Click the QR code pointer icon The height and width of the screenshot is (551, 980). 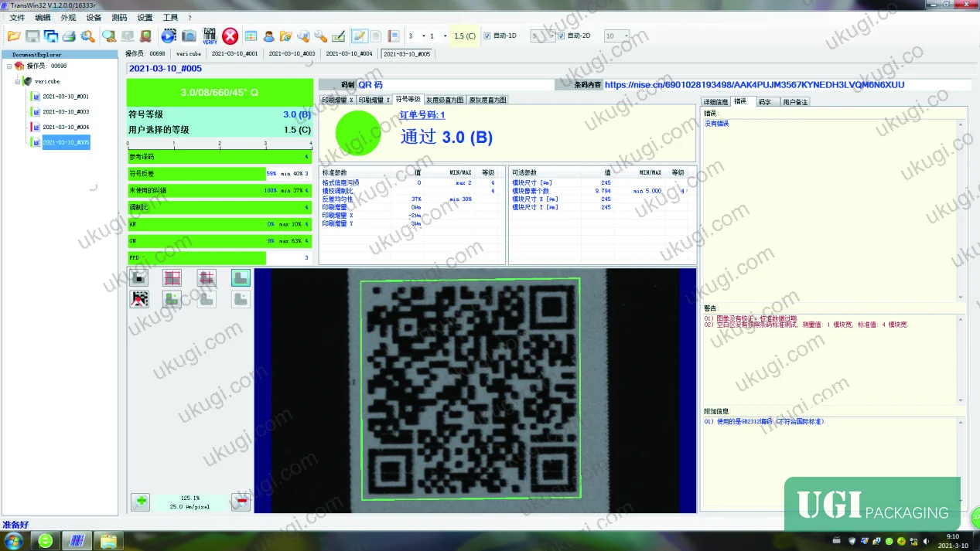click(x=139, y=299)
